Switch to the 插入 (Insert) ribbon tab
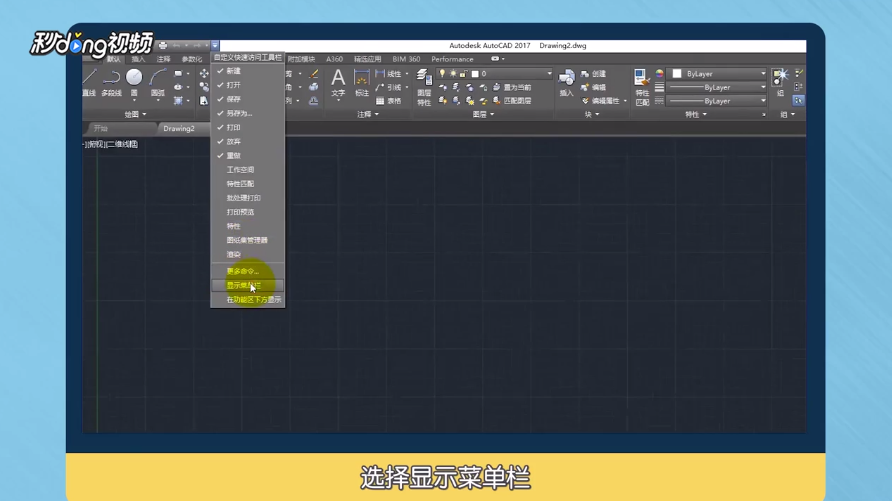Viewport: 892px width, 501px height. point(138,59)
